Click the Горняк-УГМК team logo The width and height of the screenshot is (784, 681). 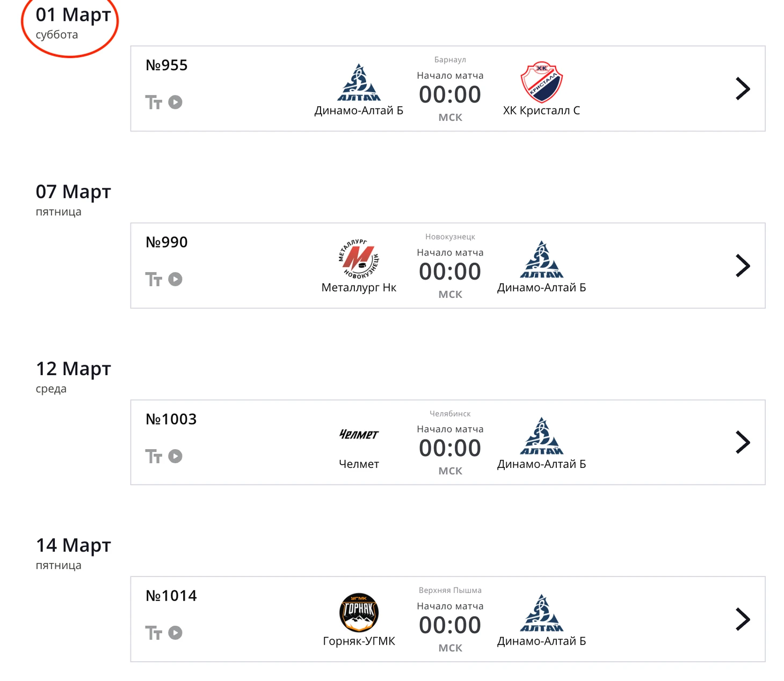click(x=359, y=613)
